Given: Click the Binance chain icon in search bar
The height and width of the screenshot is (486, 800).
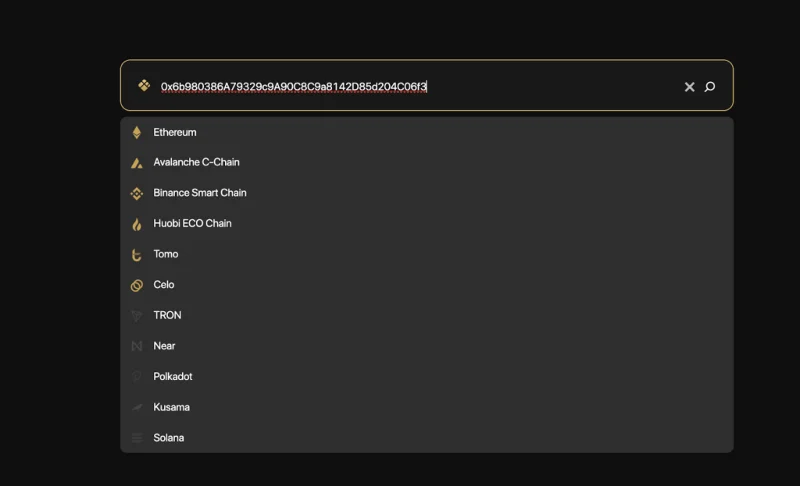Looking at the screenshot, I should [x=144, y=86].
